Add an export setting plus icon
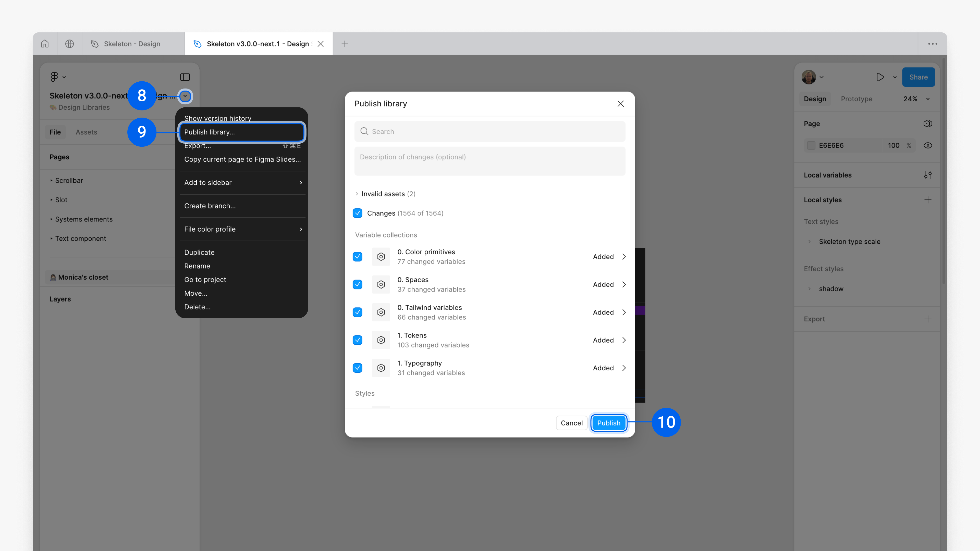The width and height of the screenshot is (980, 551). click(x=927, y=319)
